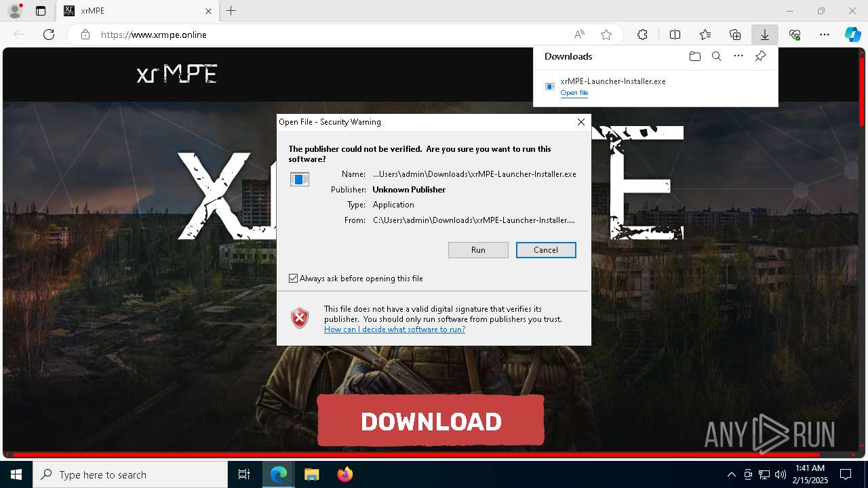Screen dimensions: 868x488
Task: Show hidden system tray icons chevron
Action: [731, 474]
